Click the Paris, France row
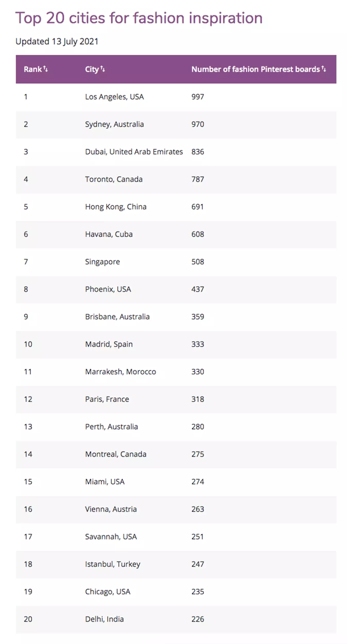The width and height of the screenshot is (347, 644). point(176,400)
